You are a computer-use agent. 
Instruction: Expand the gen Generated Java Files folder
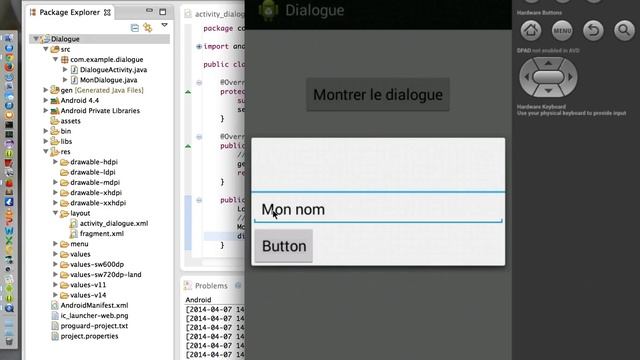(x=46, y=90)
